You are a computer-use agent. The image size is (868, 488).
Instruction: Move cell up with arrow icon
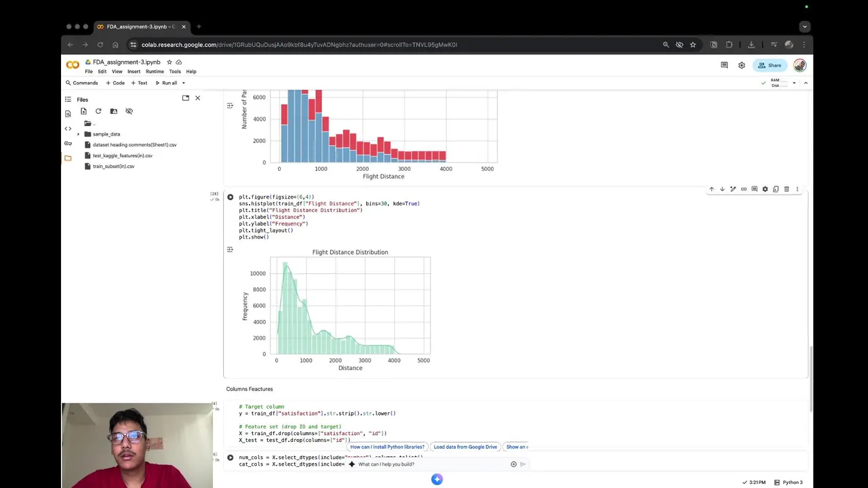(711, 189)
